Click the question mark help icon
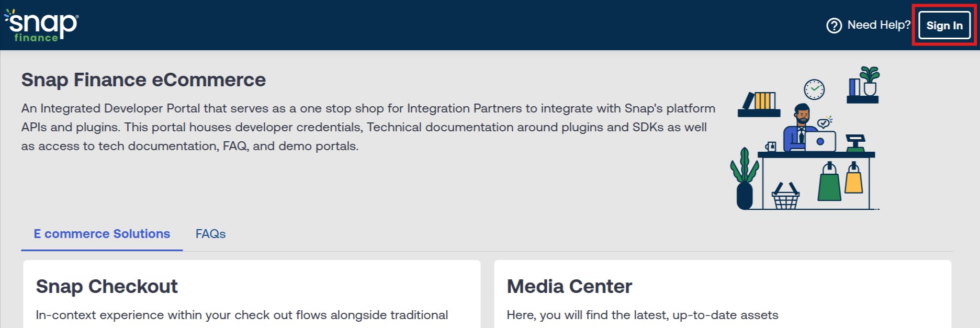The width and height of the screenshot is (980, 328). 833,25
